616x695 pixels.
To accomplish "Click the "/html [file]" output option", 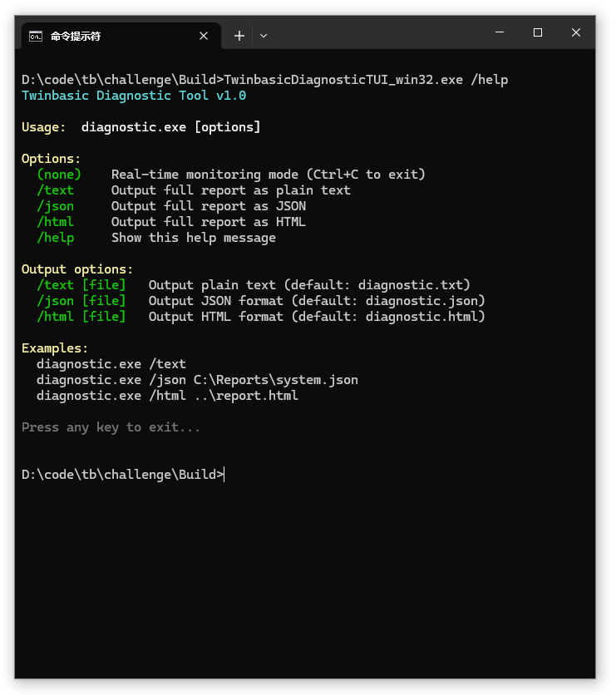I will (81, 317).
